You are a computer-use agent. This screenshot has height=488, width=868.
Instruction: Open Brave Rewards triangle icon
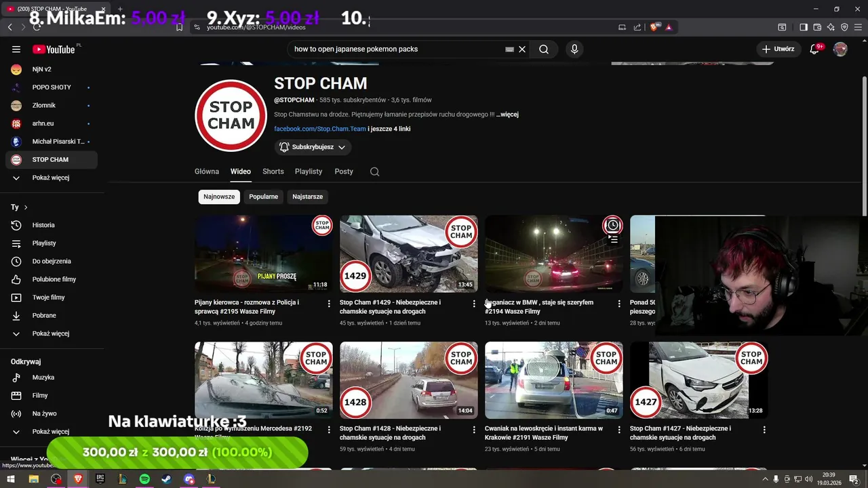coord(669,27)
